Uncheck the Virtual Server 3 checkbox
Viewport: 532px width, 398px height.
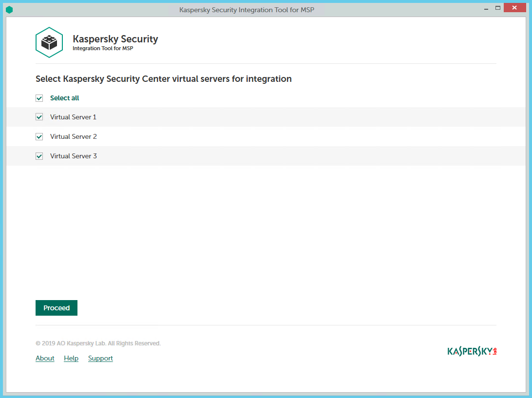point(39,156)
